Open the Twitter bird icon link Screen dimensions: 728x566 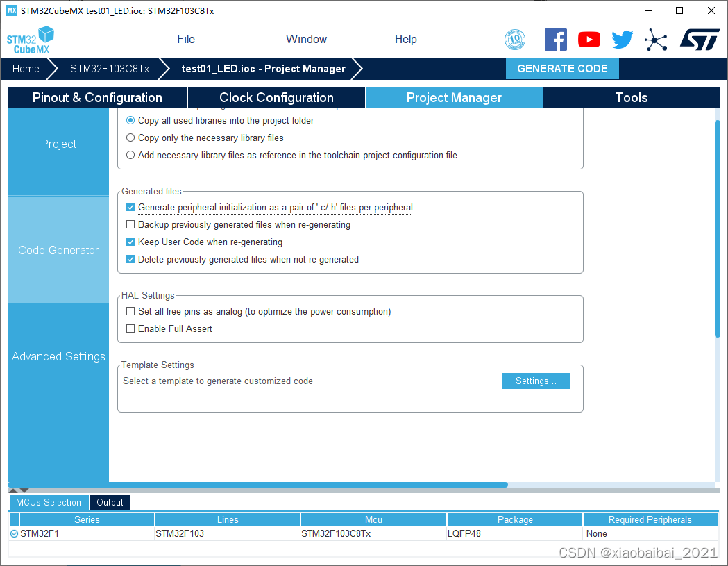(x=622, y=40)
